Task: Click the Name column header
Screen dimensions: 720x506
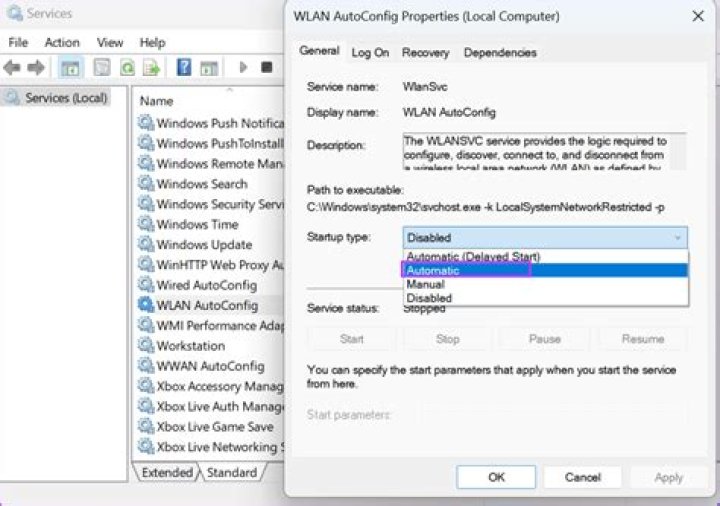Action: (x=157, y=101)
